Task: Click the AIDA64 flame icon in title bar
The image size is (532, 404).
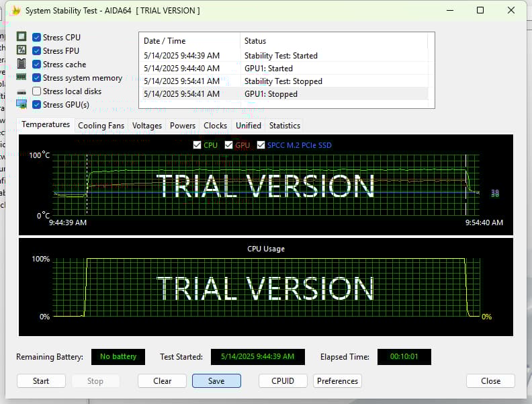Action: [x=16, y=11]
